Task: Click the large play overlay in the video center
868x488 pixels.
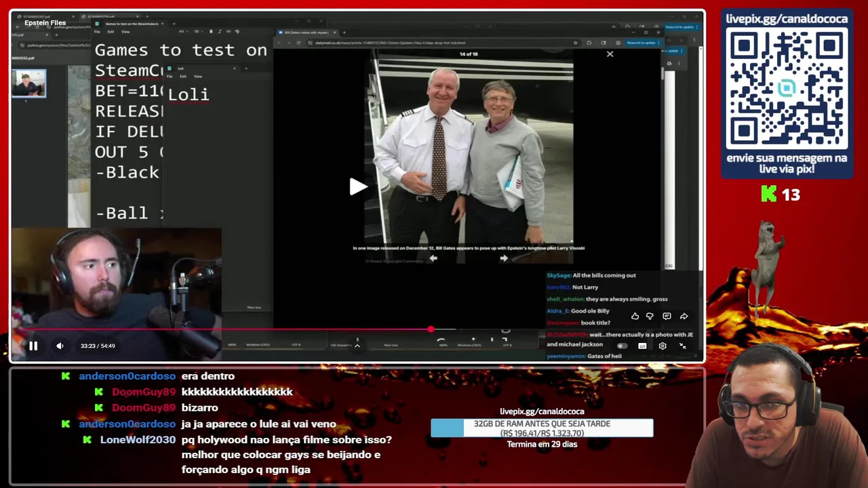Action: (358, 187)
